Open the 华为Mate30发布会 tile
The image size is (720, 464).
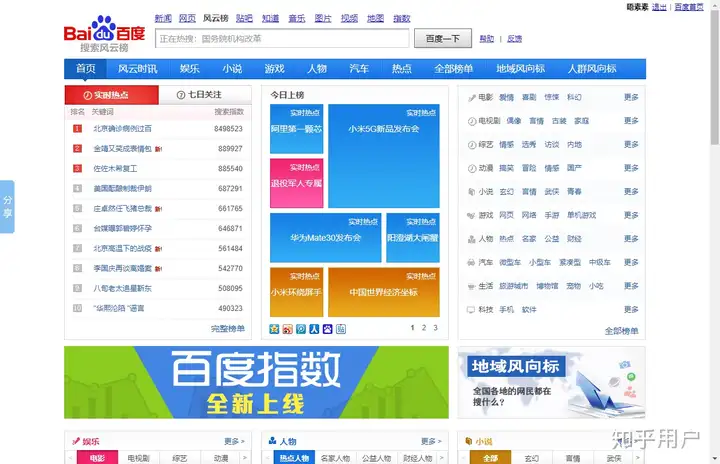326,238
